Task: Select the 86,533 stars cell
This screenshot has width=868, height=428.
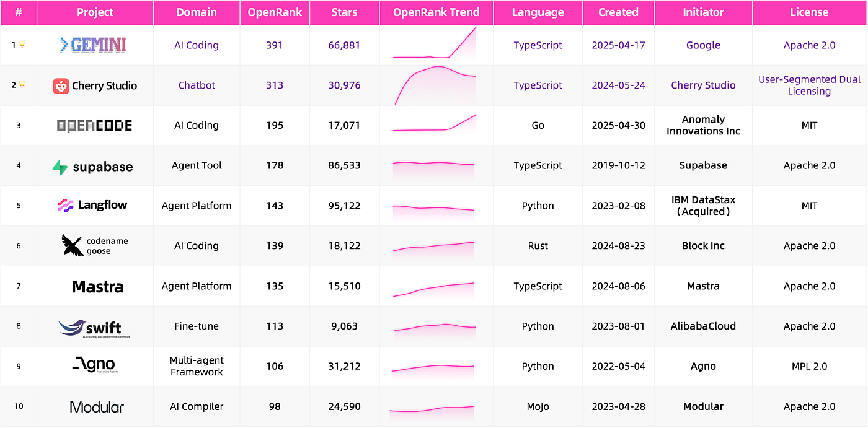Action: (x=344, y=165)
